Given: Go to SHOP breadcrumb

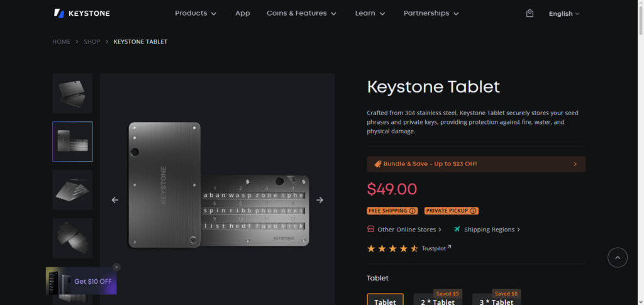Looking at the screenshot, I should click(92, 42).
